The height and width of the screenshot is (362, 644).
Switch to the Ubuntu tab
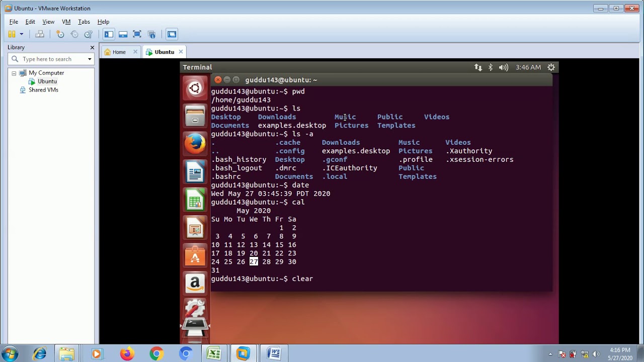(164, 52)
